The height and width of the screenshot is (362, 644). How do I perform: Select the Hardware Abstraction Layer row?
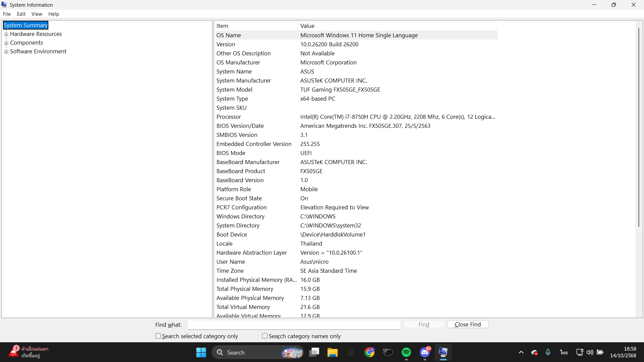pyautogui.click(x=356, y=253)
